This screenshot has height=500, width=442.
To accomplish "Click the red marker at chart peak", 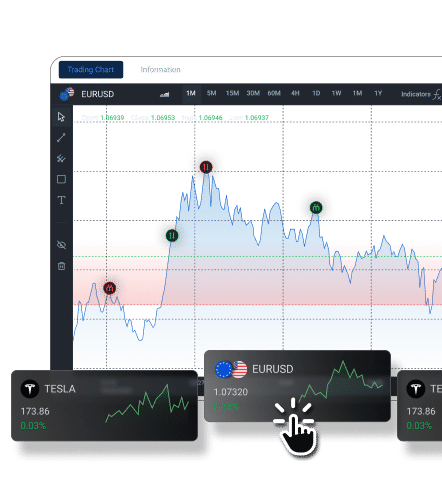I will coord(206,167).
